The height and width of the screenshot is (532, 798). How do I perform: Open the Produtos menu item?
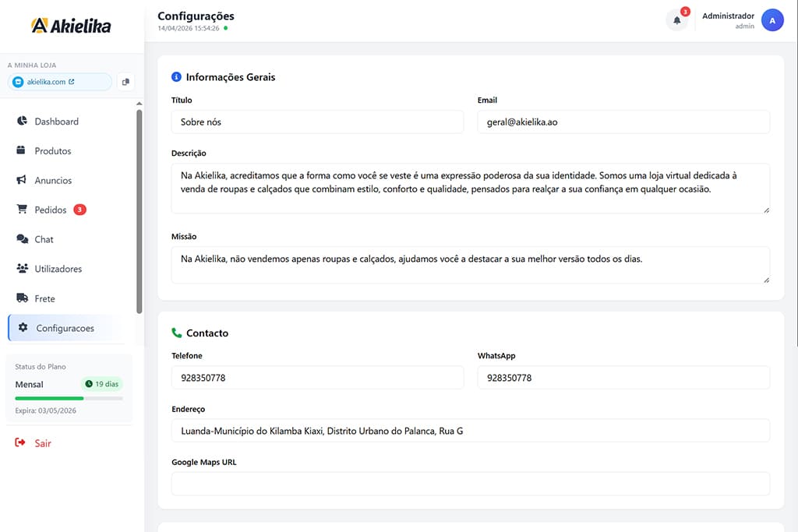pyautogui.click(x=52, y=151)
